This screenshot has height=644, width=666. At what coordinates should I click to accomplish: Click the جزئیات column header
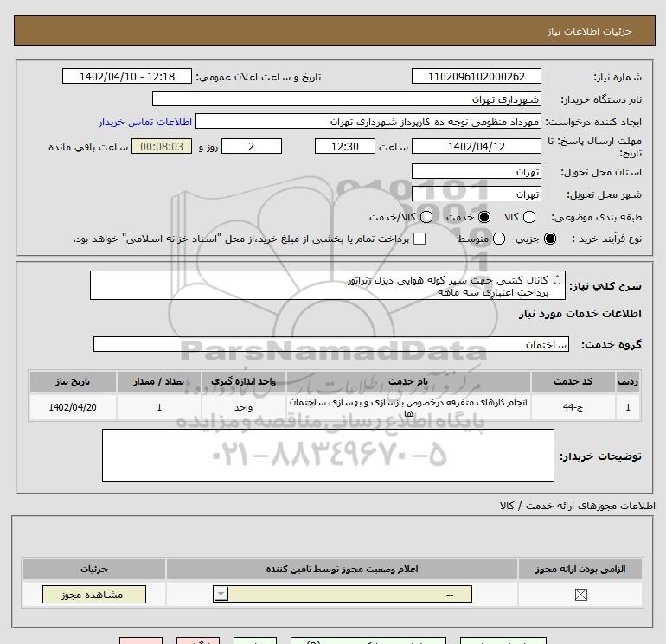point(94,569)
